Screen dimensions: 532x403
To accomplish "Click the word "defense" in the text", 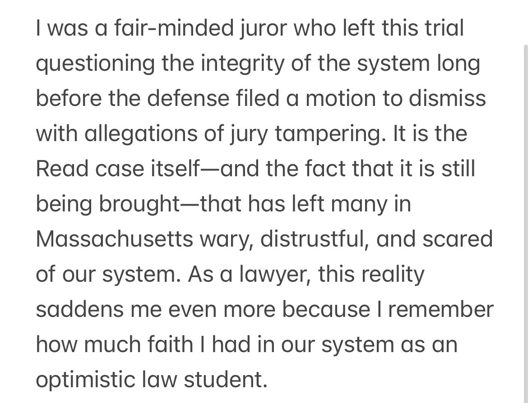I will click(x=188, y=98).
